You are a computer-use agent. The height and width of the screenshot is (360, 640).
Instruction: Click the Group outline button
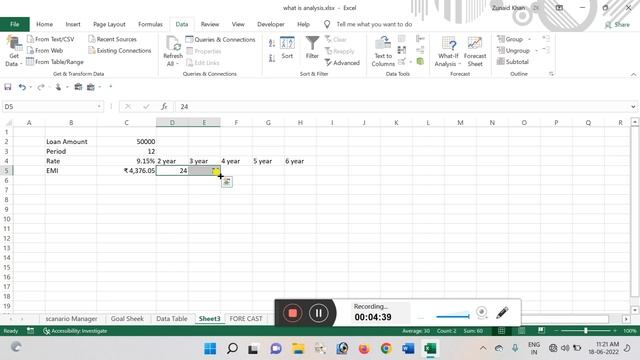(510, 39)
